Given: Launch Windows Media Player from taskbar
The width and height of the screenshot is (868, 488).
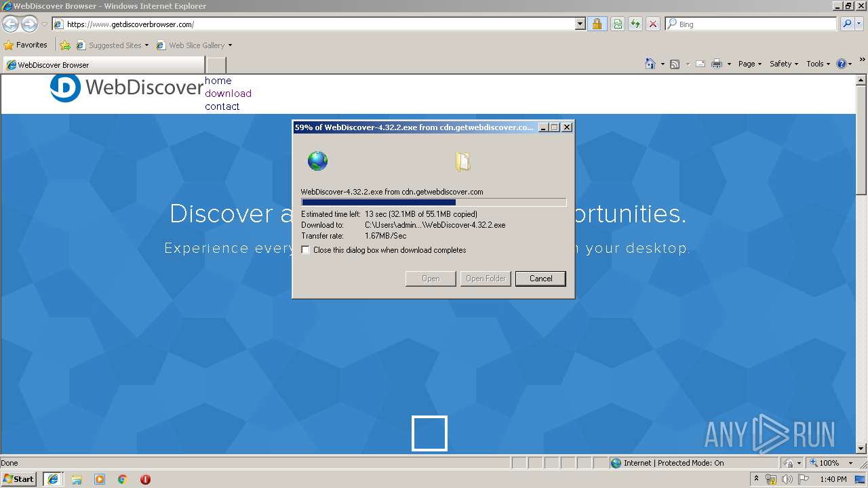Looking at the screenshot, I should [100, 479].
